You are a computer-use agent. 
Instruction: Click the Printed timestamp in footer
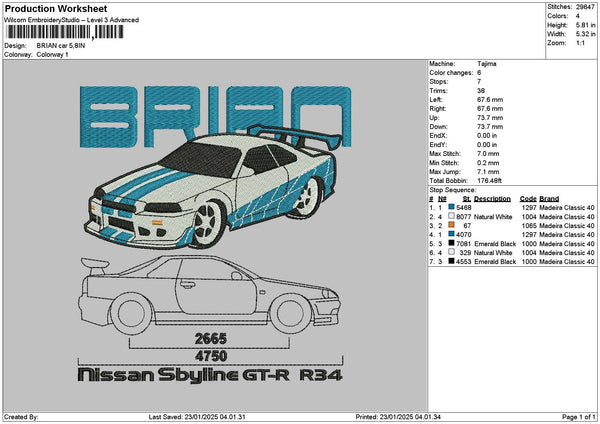click(398, 417)
